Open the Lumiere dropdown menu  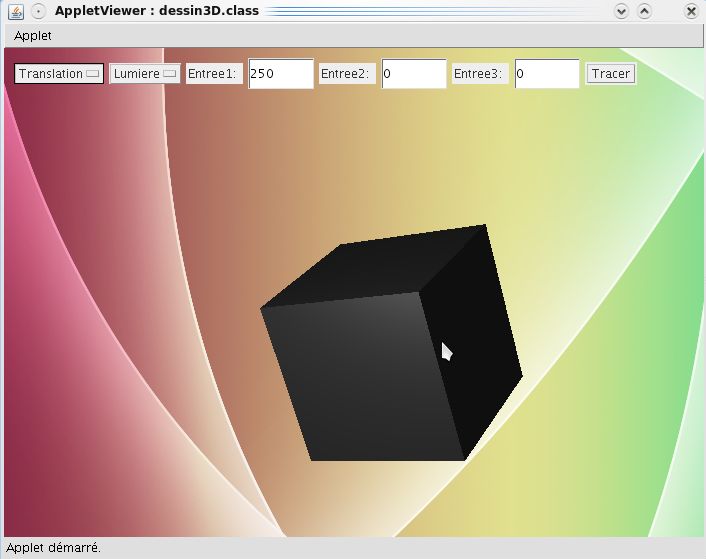pyautogui.click(x=145, y=73)
